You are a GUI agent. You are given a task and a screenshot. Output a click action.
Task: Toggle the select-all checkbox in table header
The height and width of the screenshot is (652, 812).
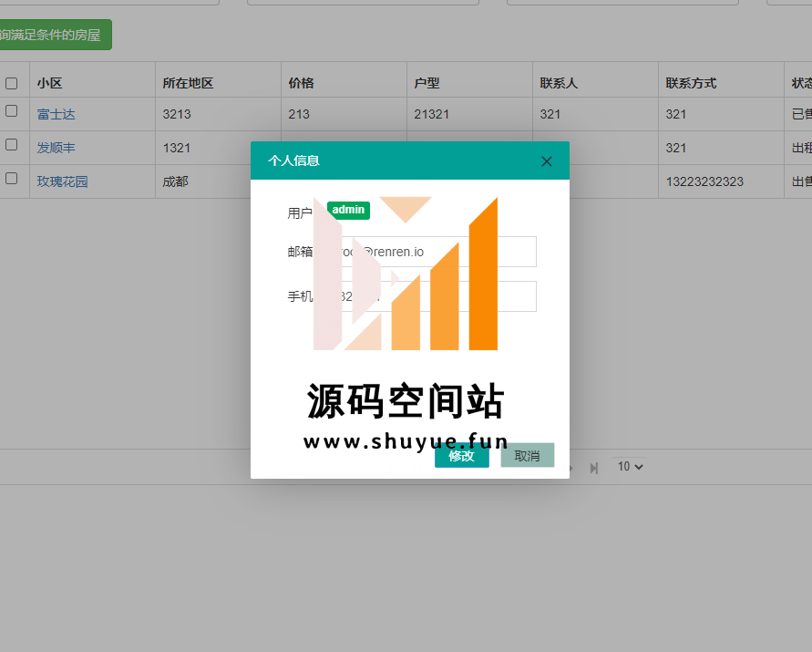click(12, 84)
